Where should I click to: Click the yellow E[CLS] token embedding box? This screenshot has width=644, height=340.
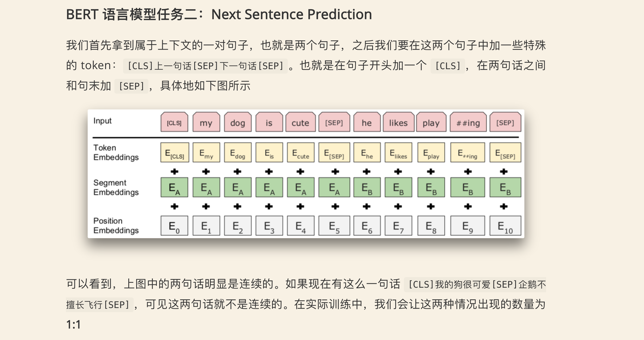pos(174,153)
